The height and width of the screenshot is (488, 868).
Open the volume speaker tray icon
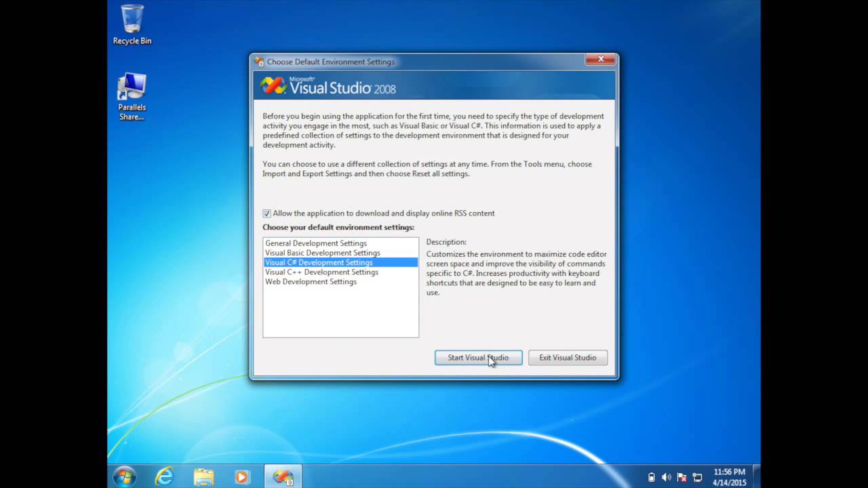pyautogui.click(x=666, y=477)
